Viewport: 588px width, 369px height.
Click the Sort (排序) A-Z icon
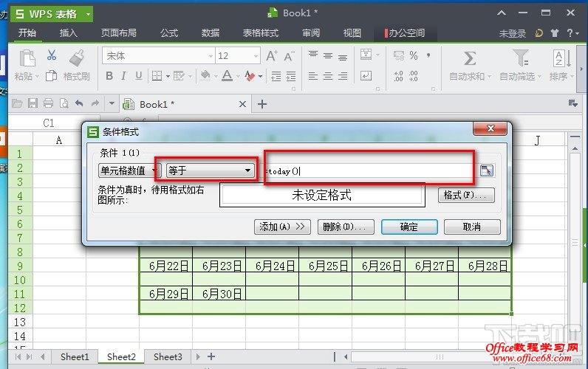tap(562, 58)
